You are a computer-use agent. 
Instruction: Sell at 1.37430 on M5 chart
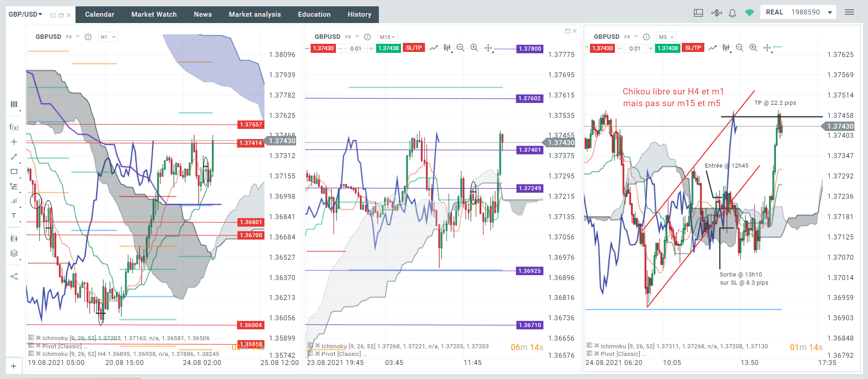[602, 48]
